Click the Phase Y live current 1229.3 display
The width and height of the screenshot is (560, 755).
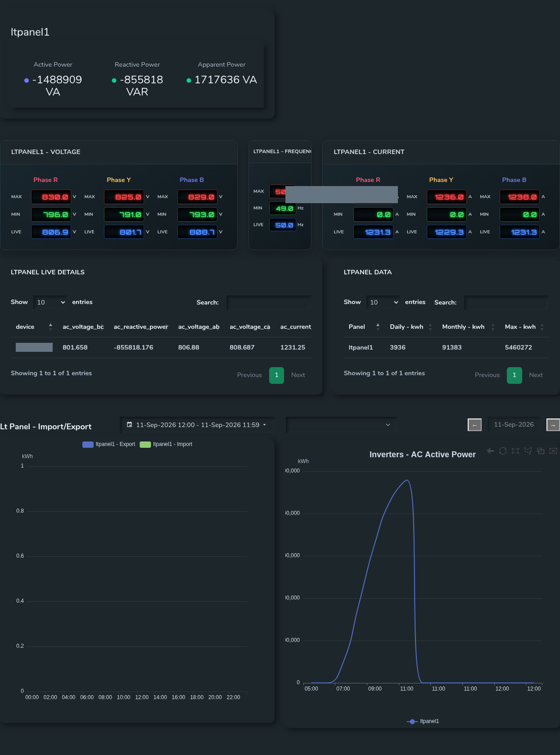(447, 232)
